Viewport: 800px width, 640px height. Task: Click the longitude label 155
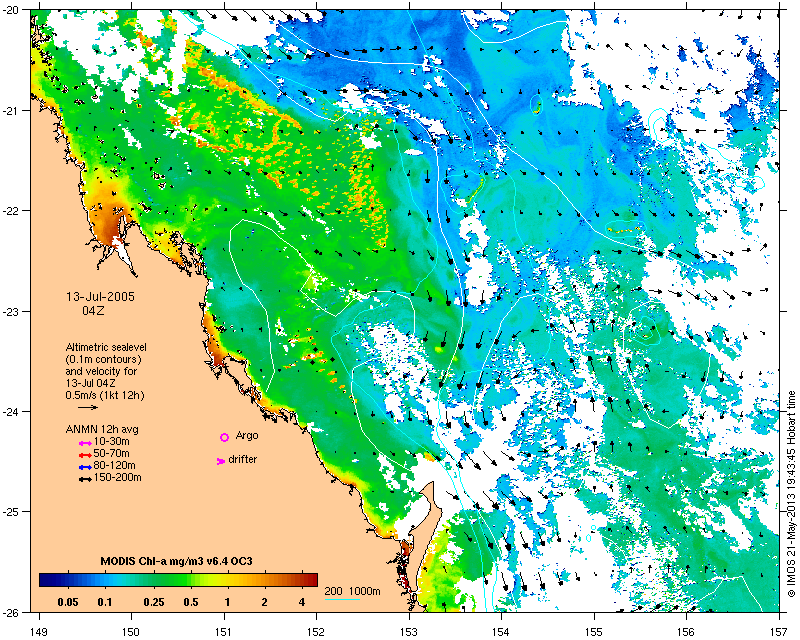594,632
